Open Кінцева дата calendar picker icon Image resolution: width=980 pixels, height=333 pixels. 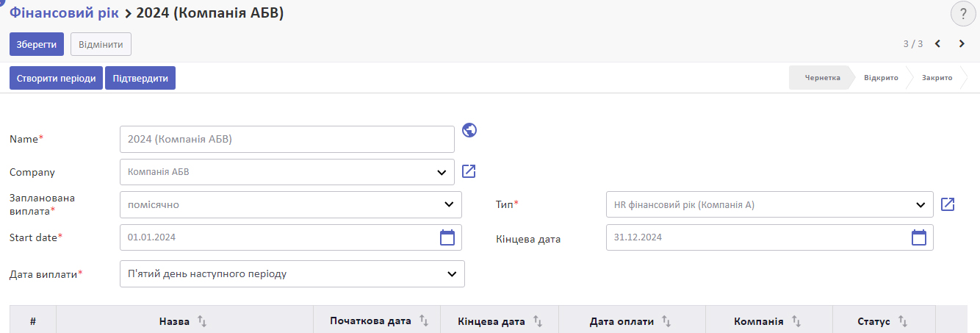click(919, 237)
